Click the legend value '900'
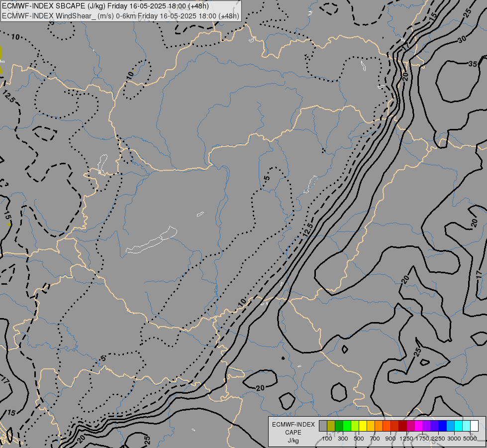The image size is (487, 448). pos(390,439)
